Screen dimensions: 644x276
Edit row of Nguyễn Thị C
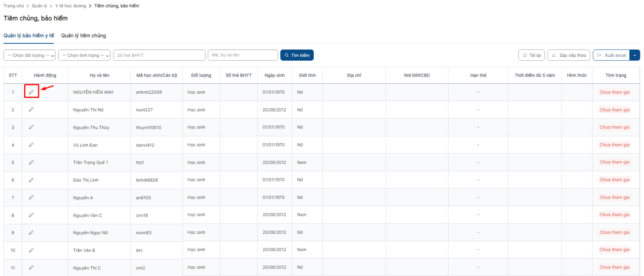pyautogui.click(x=31, y=268)
